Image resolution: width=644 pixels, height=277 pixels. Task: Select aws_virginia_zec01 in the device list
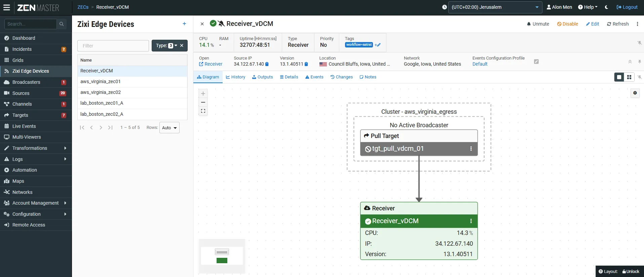coord(132,81)
